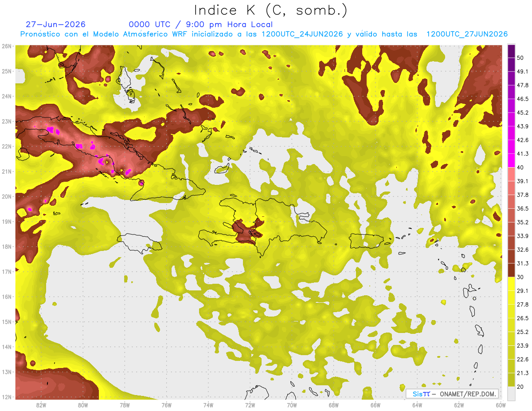Click the colorbar value 30
532x411 pixels.
[x=520, y=277]
